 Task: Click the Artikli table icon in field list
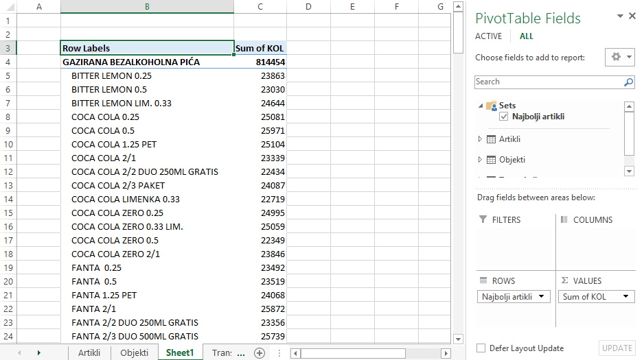pos(491,139)
